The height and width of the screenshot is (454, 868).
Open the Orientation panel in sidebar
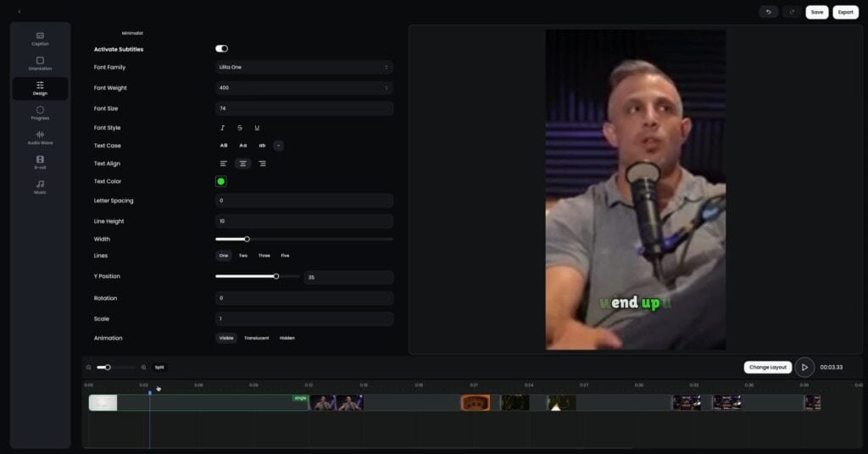[40, 64]
